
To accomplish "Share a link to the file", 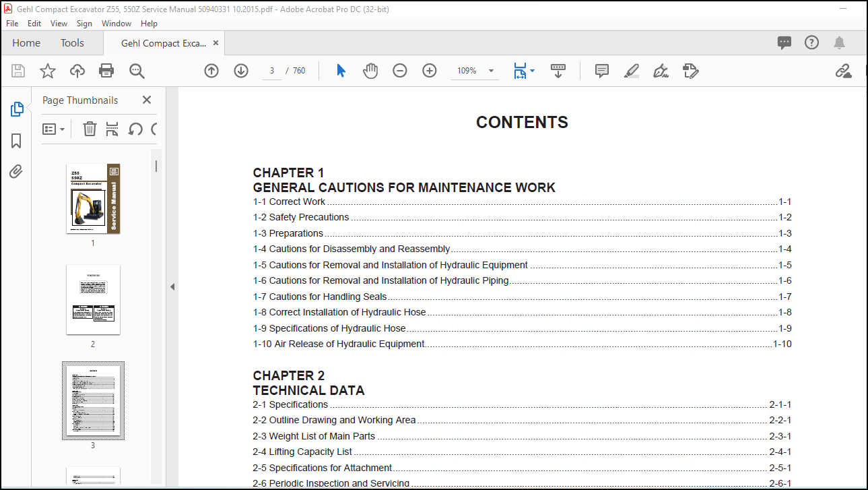I will coord(843,71).
